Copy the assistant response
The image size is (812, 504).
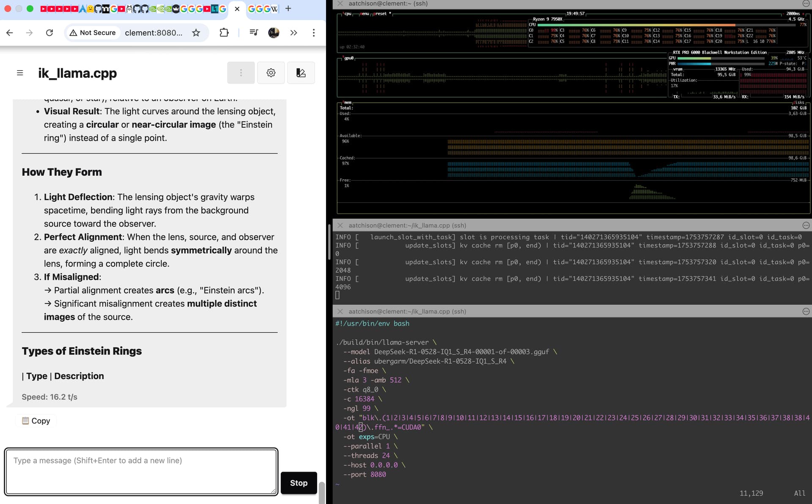(x=36, y=421)
